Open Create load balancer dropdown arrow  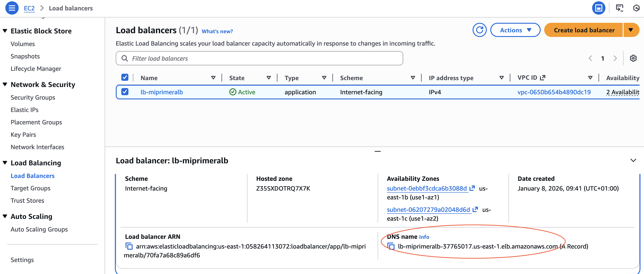tap(631, 30)
